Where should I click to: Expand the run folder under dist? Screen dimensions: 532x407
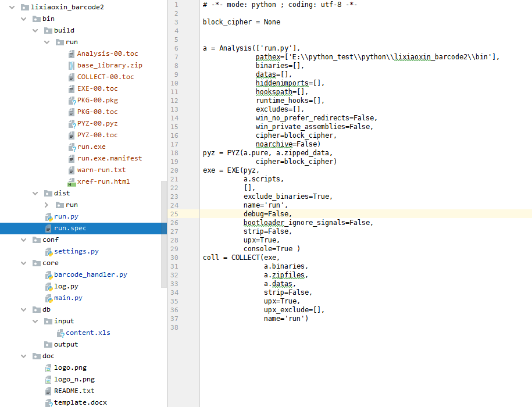point(47,205)
